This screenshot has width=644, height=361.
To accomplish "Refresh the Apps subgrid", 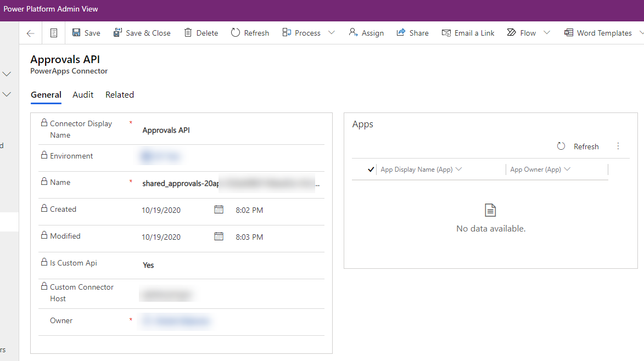I will point(580,146).
